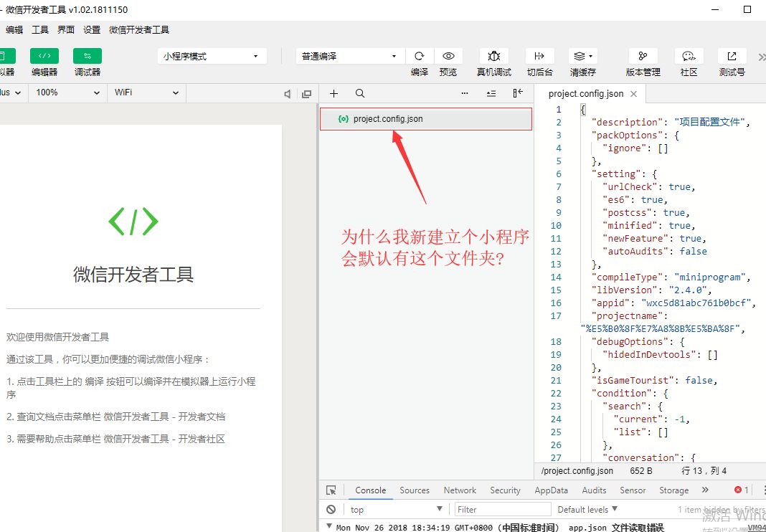Start 真机调试 remote debugging icon

click(x=494, y=56)
